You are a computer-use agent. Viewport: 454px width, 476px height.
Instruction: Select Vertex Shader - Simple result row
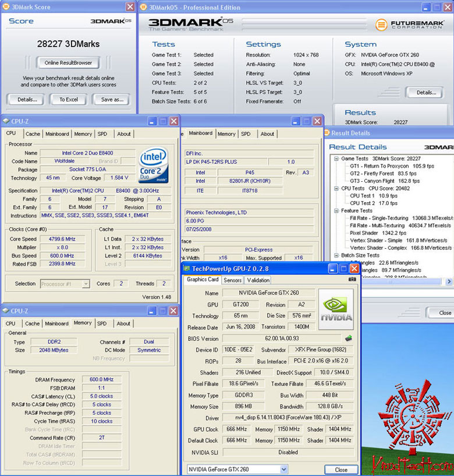coord(399,241)
